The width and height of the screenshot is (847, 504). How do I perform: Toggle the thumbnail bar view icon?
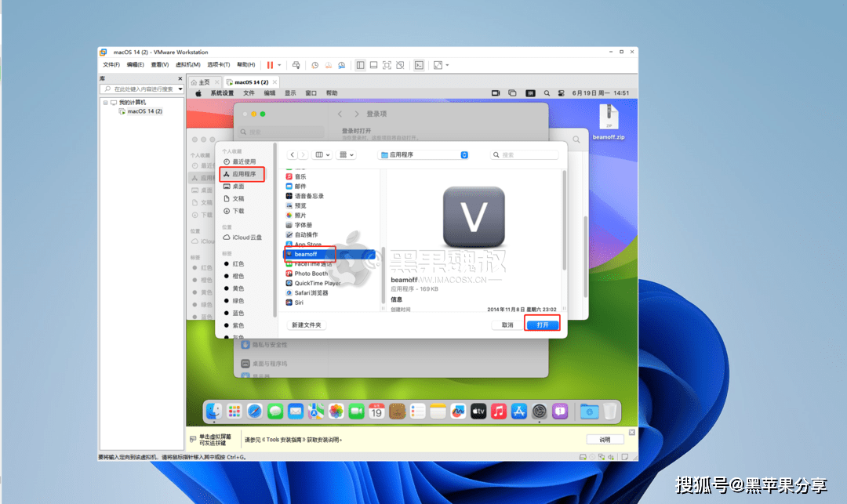[374, 65]
